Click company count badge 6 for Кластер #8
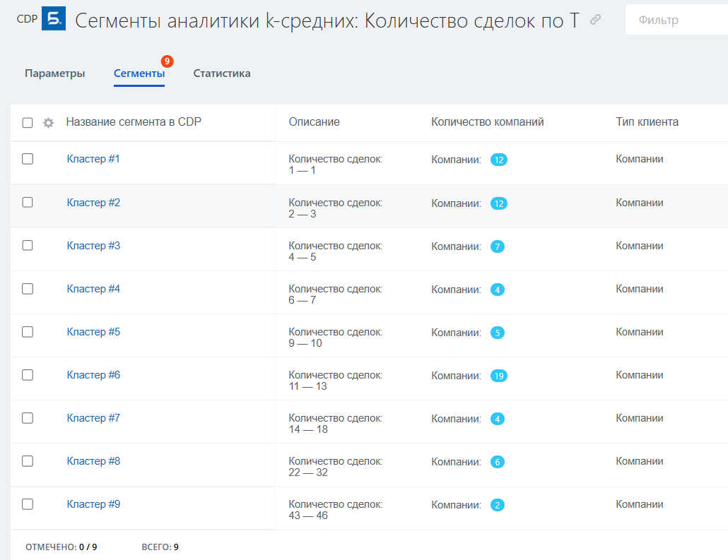Image resolution: width=728 pixels, height=560 pixels. (x=498, y=462)
